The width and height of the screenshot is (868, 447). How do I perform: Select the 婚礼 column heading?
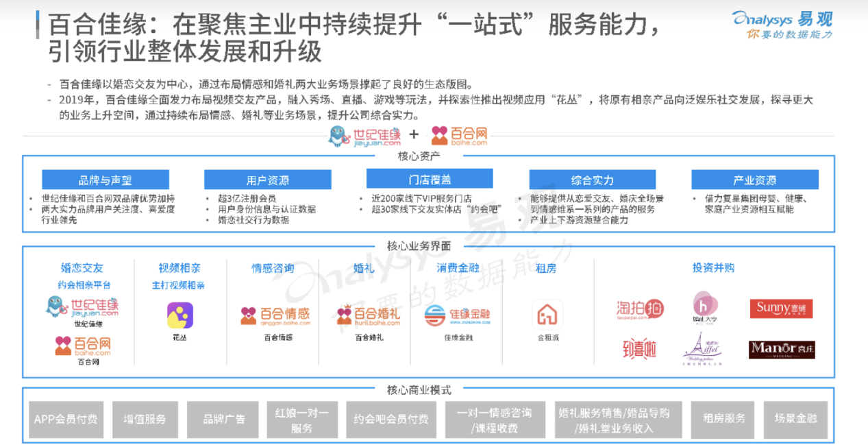coord(364,268)
